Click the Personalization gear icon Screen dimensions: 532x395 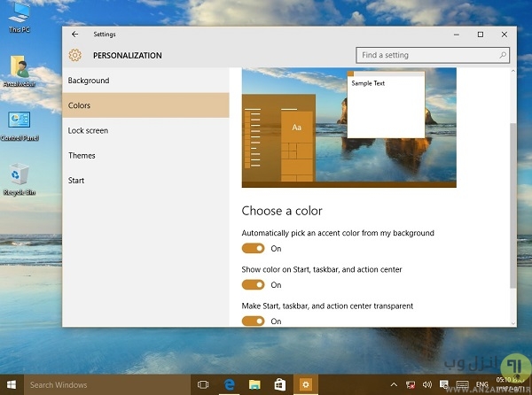(x=74, y=55)
